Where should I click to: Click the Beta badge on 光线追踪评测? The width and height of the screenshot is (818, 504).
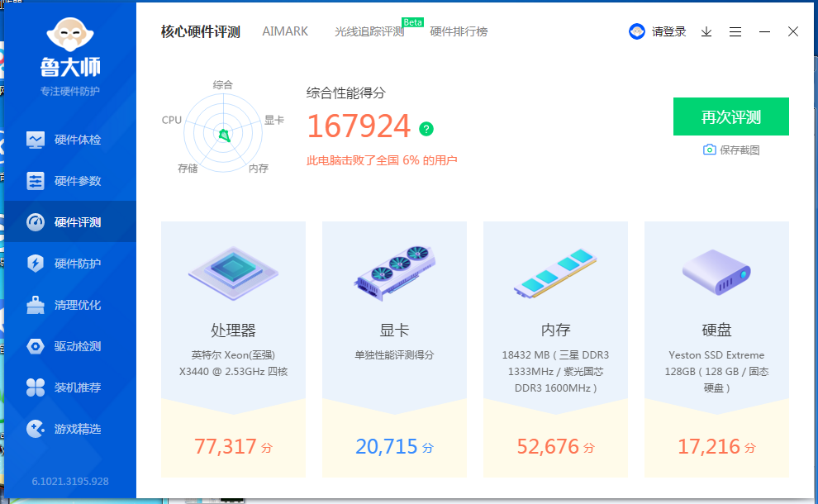click(x=412, y=22)
